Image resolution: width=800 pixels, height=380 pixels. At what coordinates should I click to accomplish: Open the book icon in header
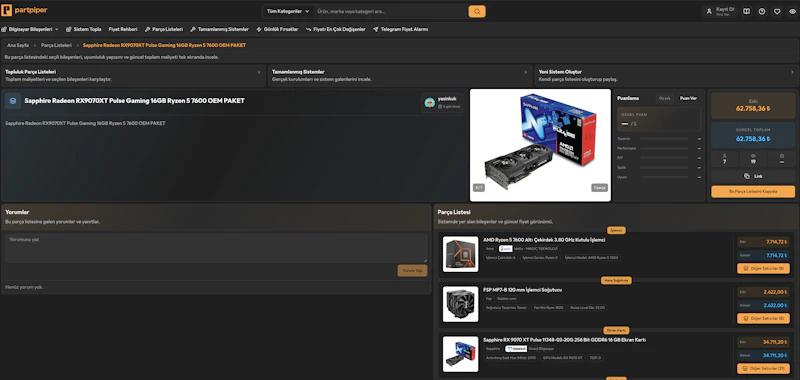tap(746, 11)
